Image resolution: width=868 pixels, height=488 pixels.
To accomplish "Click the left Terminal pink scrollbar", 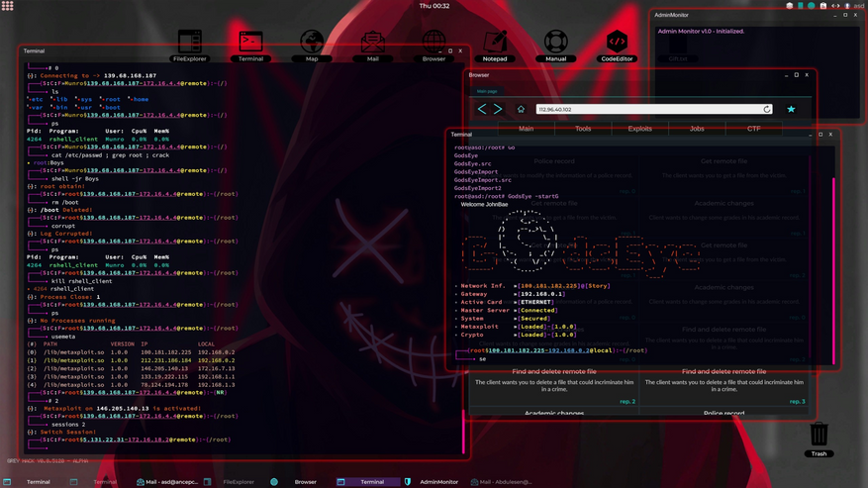I will (x=463, y=432).
